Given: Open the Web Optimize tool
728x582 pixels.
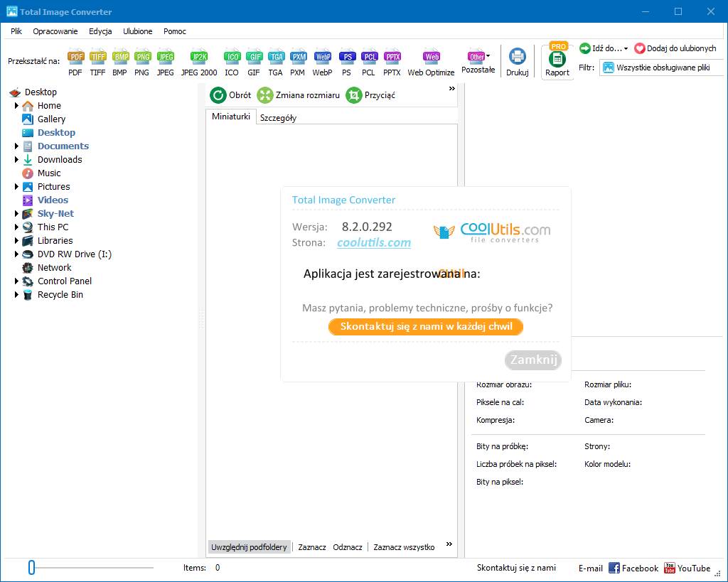Looking at the screenshot, I should tap(432, 62).
